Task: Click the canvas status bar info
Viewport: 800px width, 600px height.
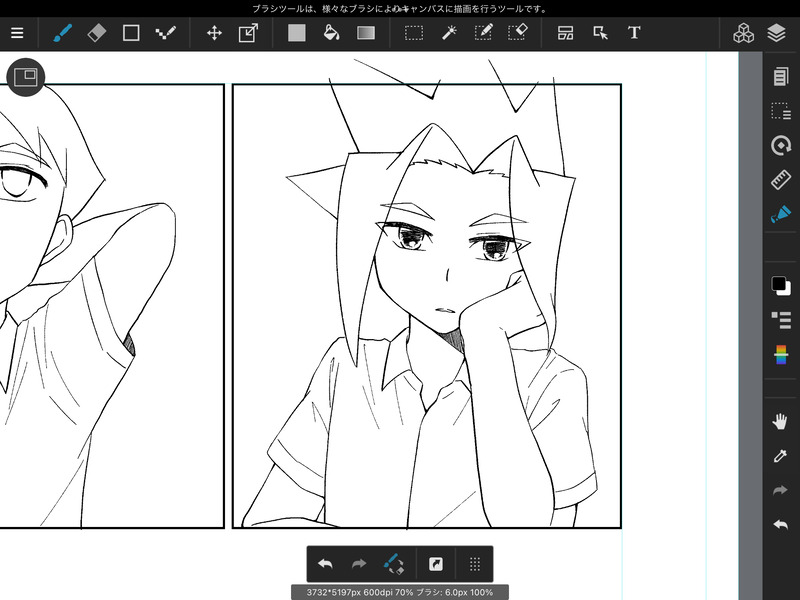Action: tap(400, 592)
